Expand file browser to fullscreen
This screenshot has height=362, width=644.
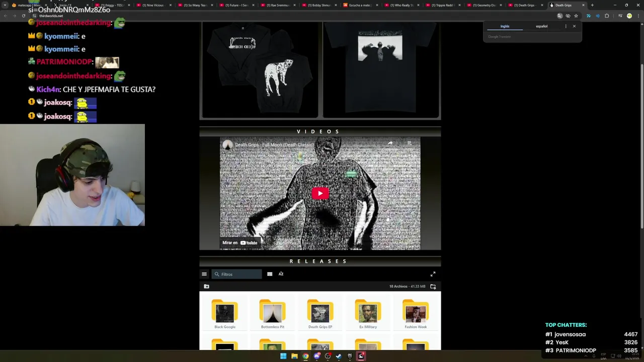[433, 274]
